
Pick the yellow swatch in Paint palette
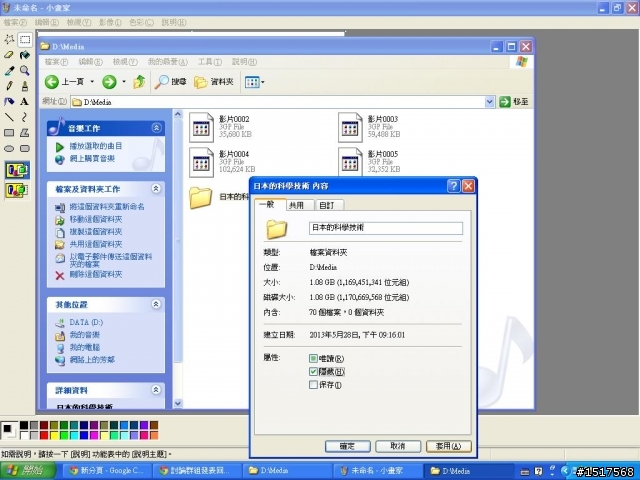tap(54, 436)
